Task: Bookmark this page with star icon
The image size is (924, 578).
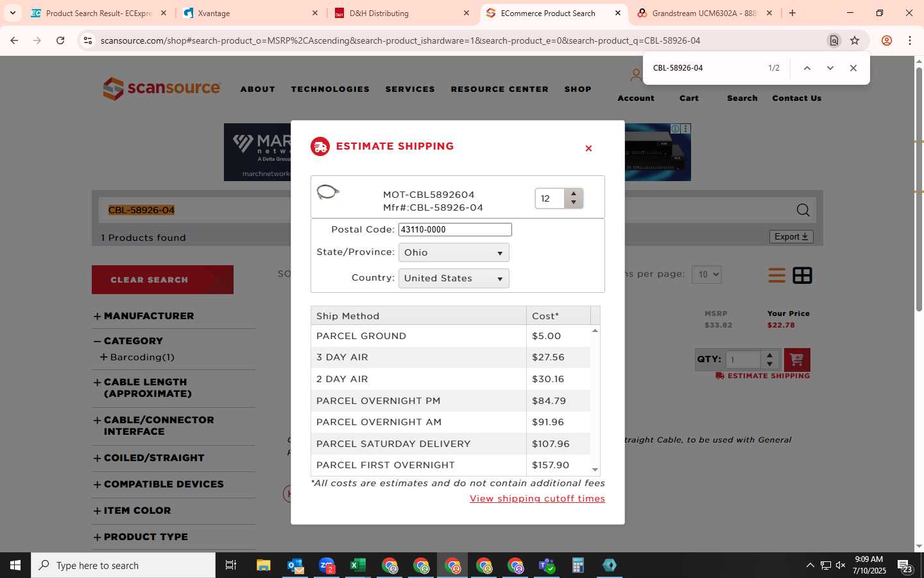Action: 855,40
